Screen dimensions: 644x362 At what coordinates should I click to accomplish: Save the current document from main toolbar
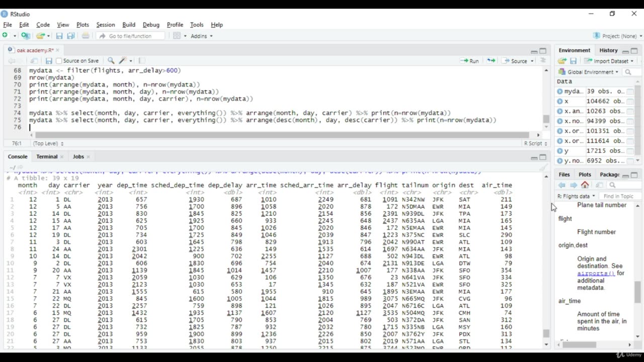(x=59, y=36)
